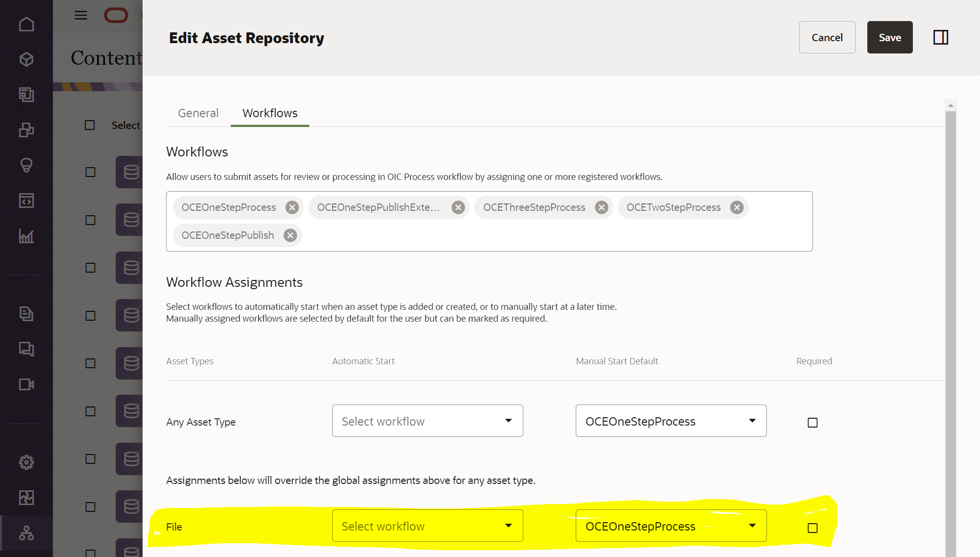The image size is (980, 557).
Task: Check the fifth repository row checkbox
Action: click(90, 363)
